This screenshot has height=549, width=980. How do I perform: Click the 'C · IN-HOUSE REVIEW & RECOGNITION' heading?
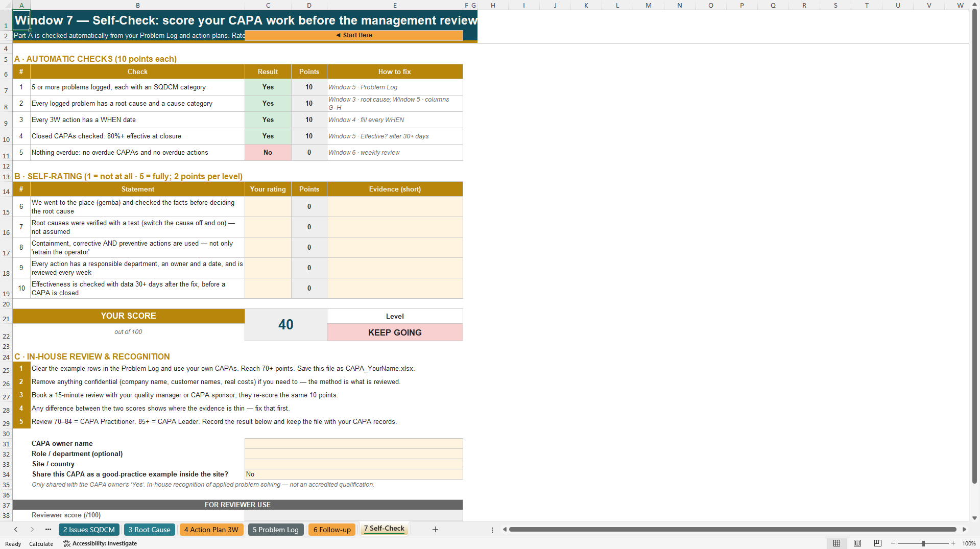[92, 356]
